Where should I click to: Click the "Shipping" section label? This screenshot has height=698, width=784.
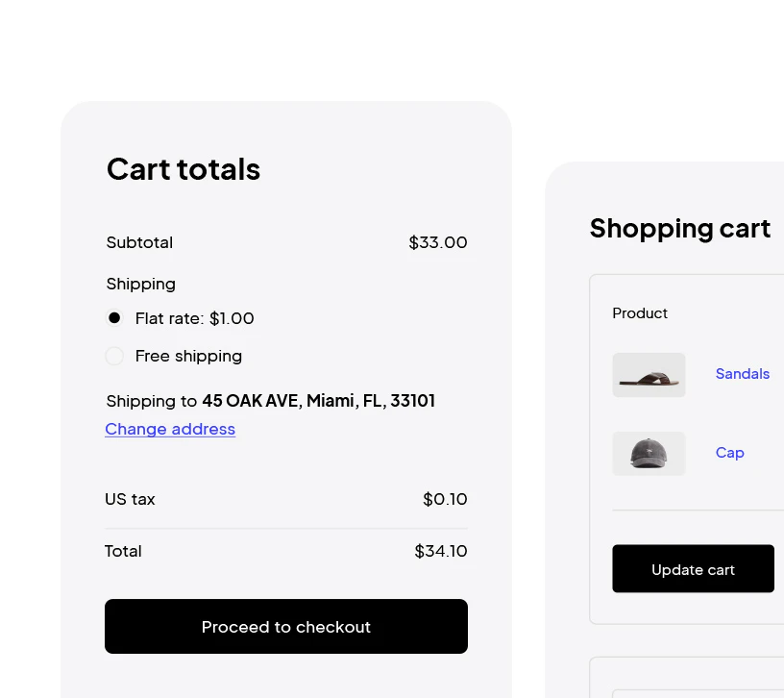140,284
